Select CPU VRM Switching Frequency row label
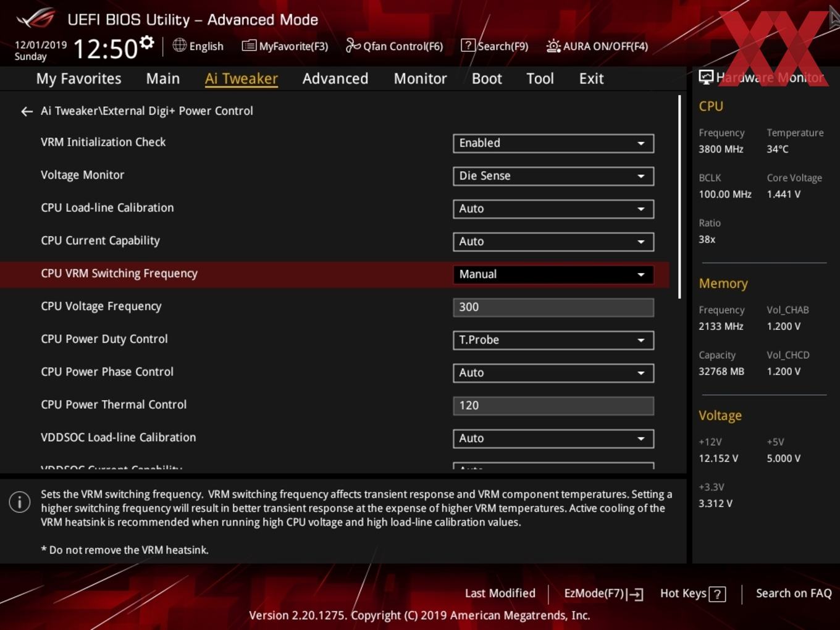Image resolution: width=840 pixels, height=630 pixels. tap(119, 274)
